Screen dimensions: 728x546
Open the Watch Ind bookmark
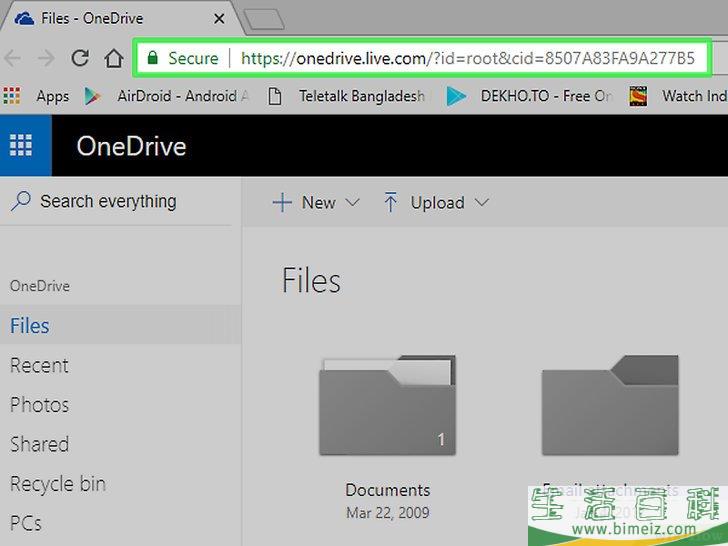pos(695,96)
